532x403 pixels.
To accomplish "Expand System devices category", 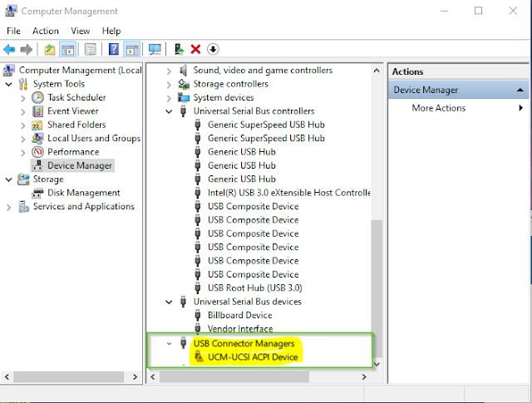I will point(169,98).
